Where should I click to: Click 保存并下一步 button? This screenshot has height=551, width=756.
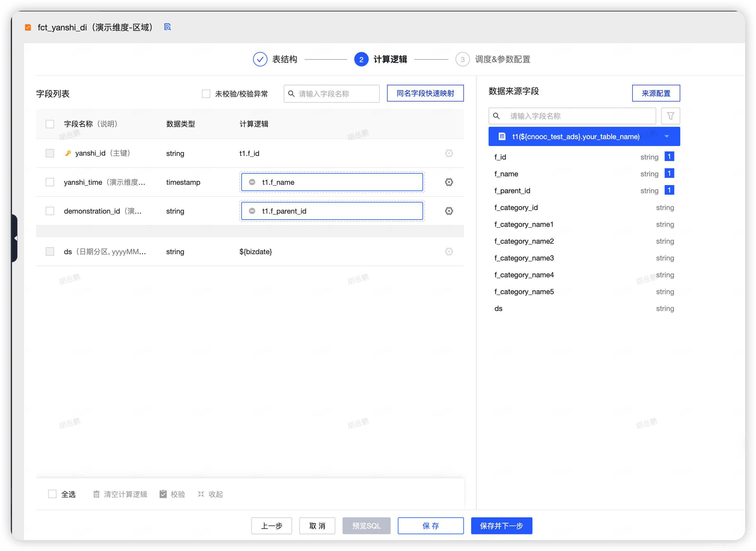[501, 526]
